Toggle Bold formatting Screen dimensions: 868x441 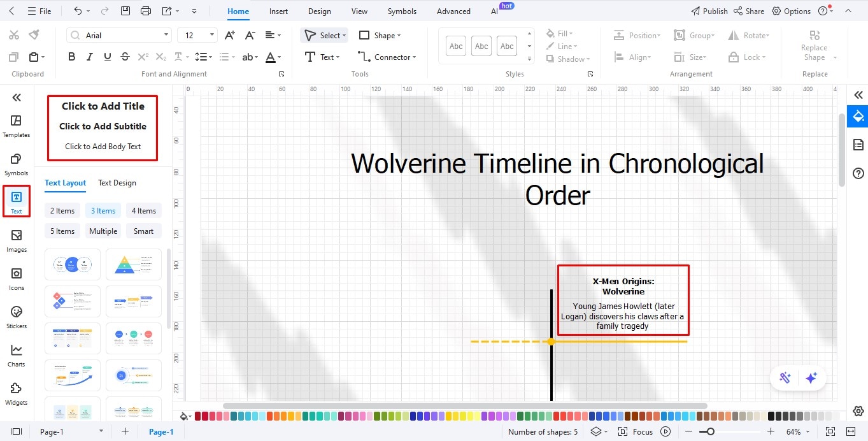click(x=72, y=57)
